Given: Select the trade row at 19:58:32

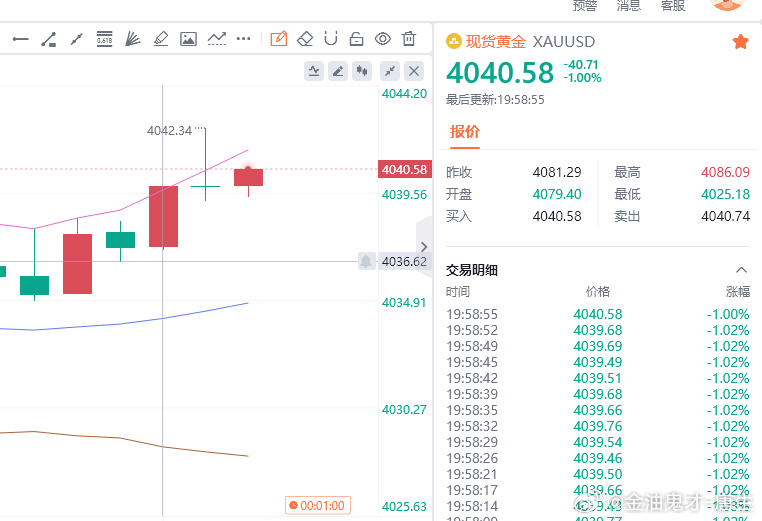Looking at the screenshot, I should tap(598, 426).
